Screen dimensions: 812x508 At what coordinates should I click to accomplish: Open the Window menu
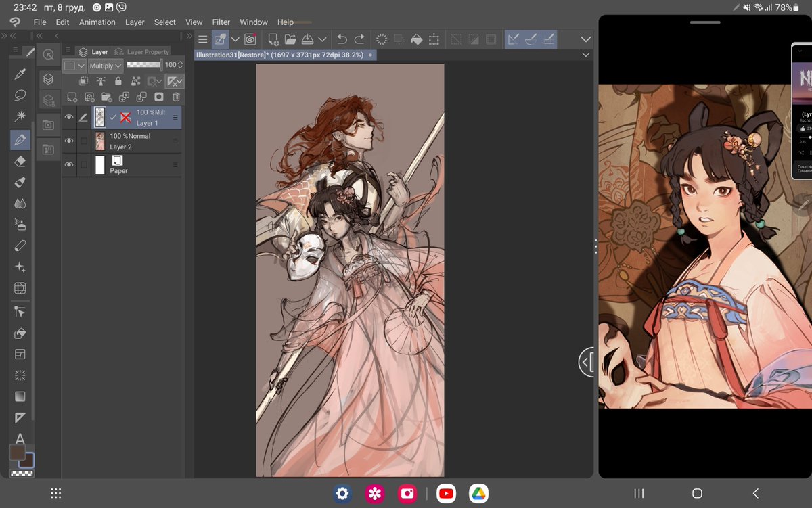254,22
